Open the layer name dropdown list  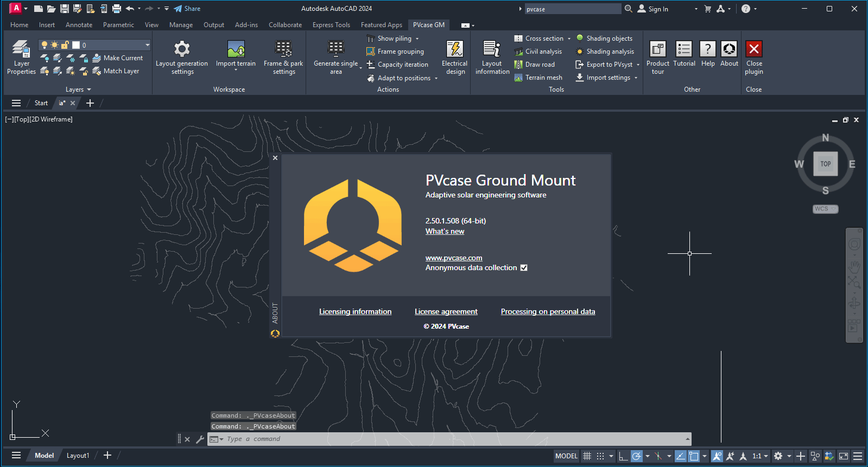point(147,45)
